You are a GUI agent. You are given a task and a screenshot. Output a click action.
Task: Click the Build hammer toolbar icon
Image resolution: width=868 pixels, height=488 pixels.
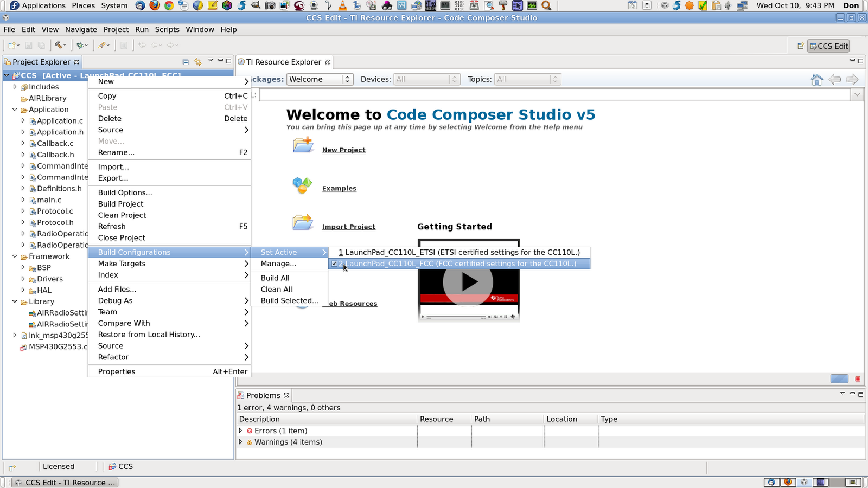(59, 46)
